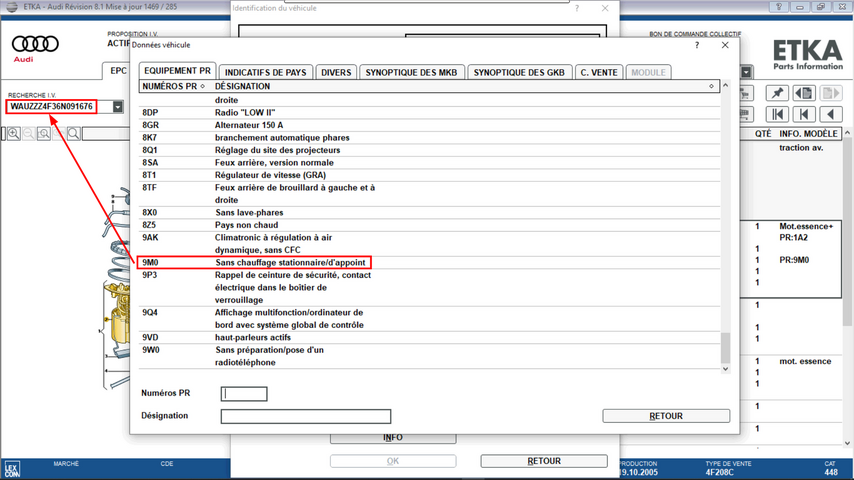Click the INFO. MODÈLE column header
The height and width of the screenshot is (480, 854).
pos(808,133)
